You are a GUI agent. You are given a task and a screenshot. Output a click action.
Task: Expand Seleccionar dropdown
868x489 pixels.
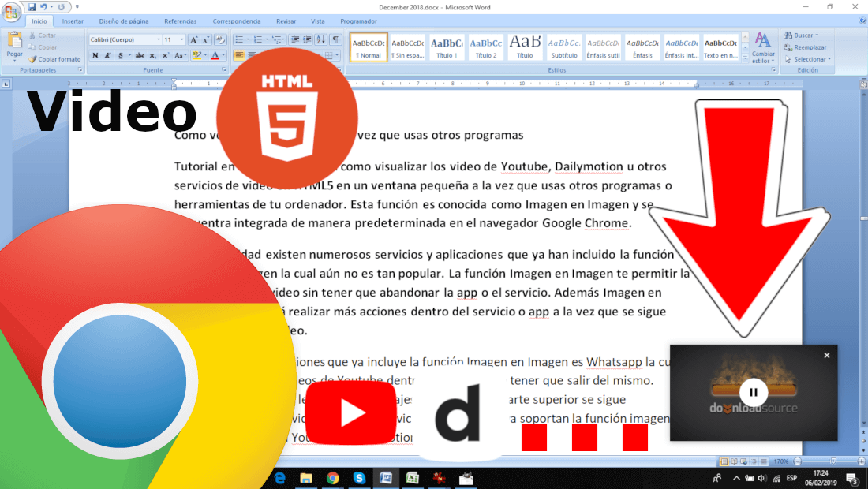pyautogui.click(x=829, y=59)
